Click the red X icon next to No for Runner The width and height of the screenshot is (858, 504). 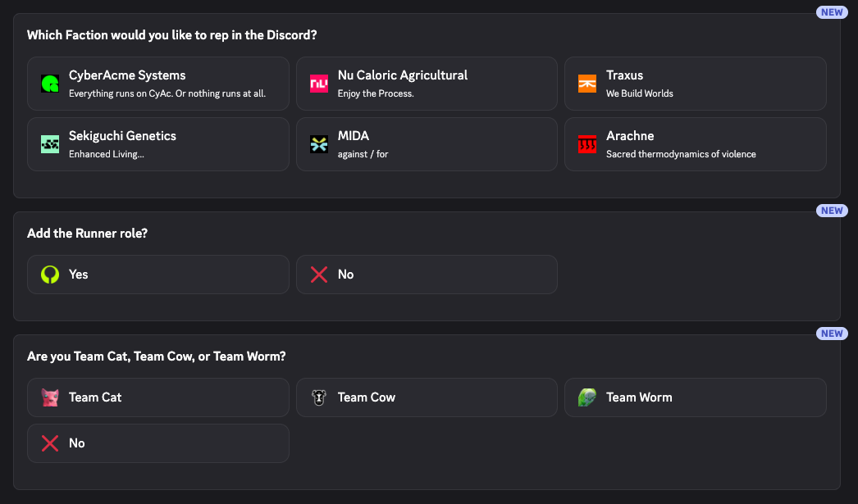(318, 275)
